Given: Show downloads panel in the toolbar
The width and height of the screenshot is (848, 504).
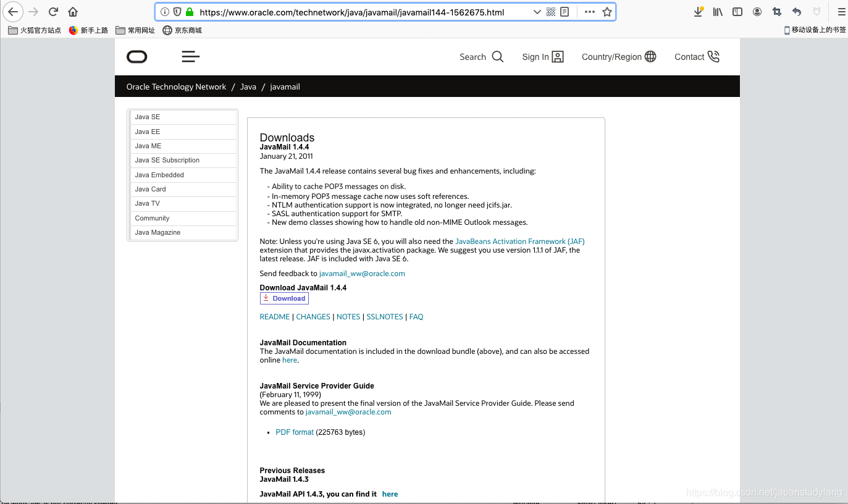Looking at the screenshot, I should (698, 12).
